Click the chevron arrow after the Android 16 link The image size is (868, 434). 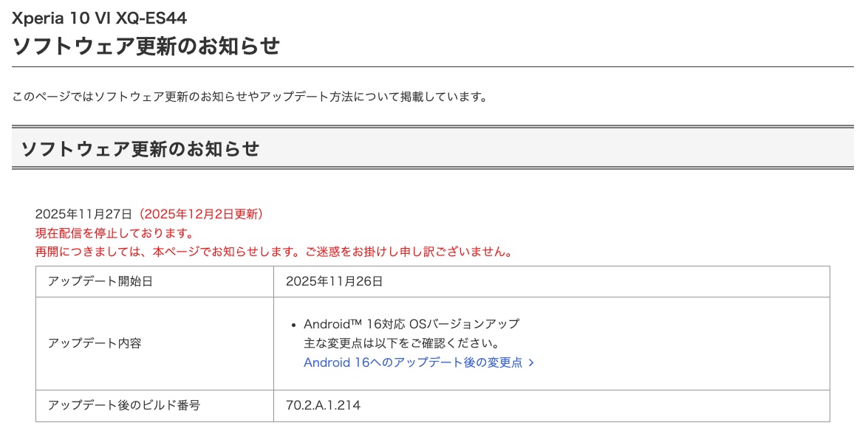click(532, 363)
